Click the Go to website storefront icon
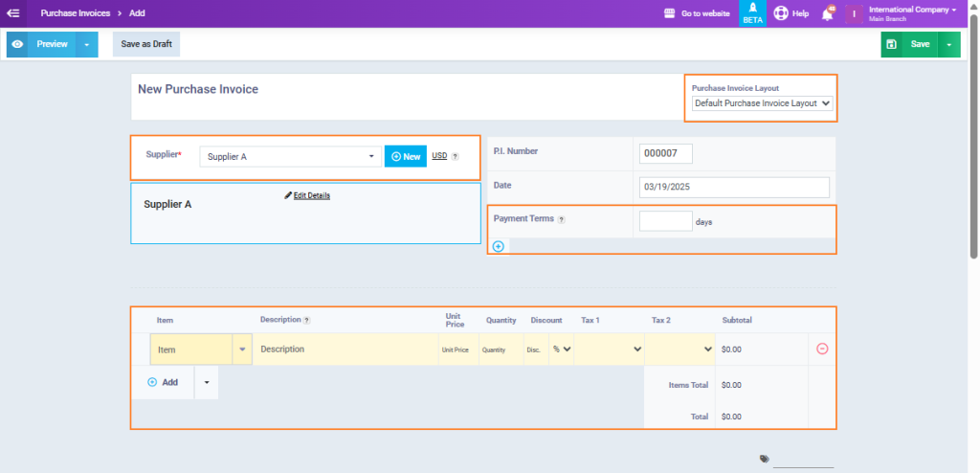This screenshot has height=473, width=980. click(x=669, y=13)
